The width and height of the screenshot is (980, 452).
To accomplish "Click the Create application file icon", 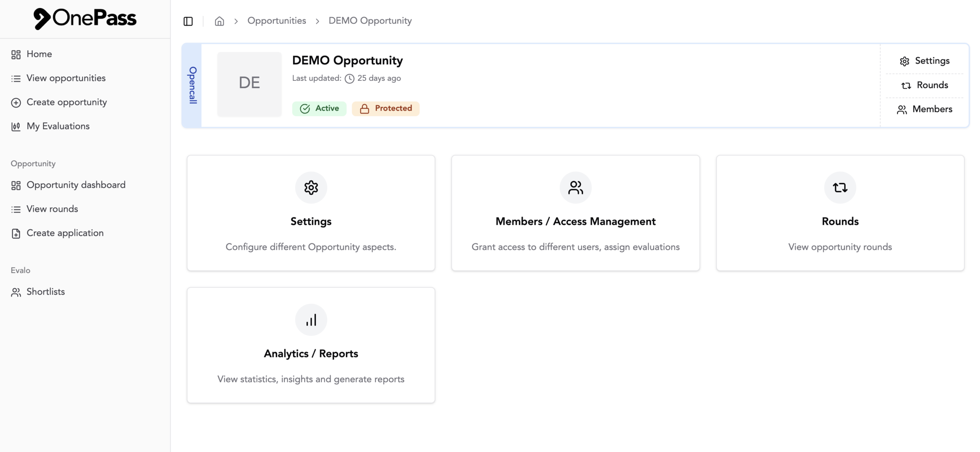I will click(x=16, y=234).
